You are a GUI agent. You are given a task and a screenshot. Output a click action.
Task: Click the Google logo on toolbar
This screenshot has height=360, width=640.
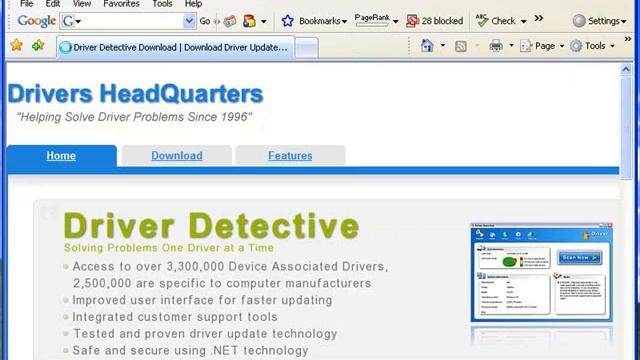[x=36, y=21]
